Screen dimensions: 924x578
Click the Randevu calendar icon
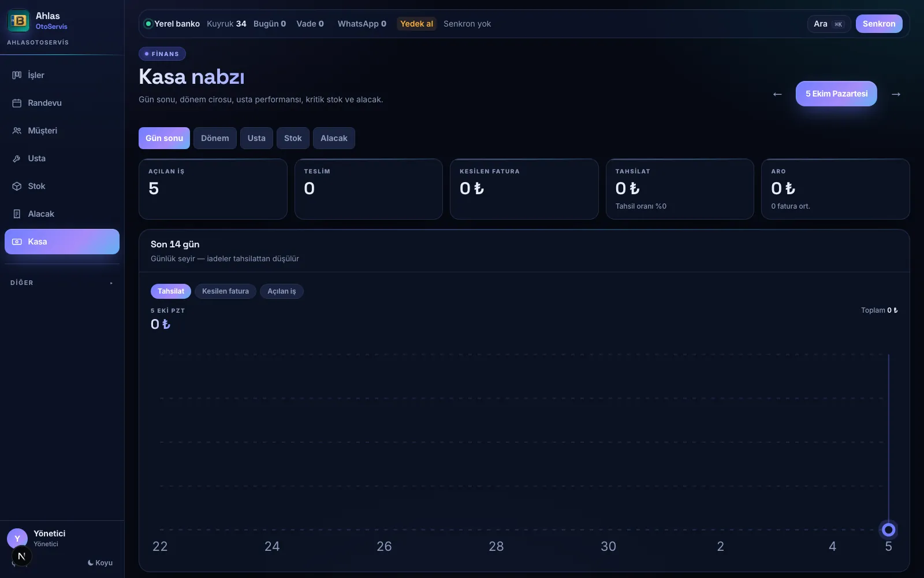point(17,103)
